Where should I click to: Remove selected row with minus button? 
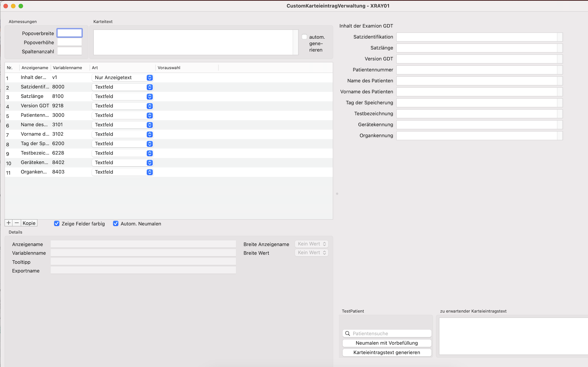[x=17, y=223]
